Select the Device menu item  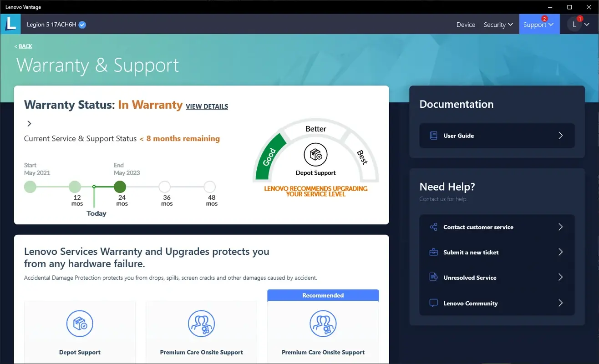[x=465, y=25]
